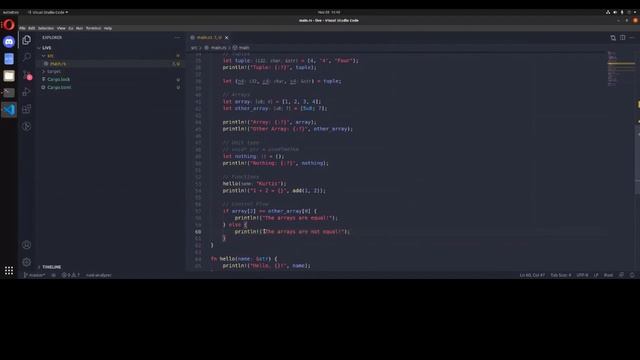Open the Files app in the dock
Screen dimensions: 640x360
(9, 76)
